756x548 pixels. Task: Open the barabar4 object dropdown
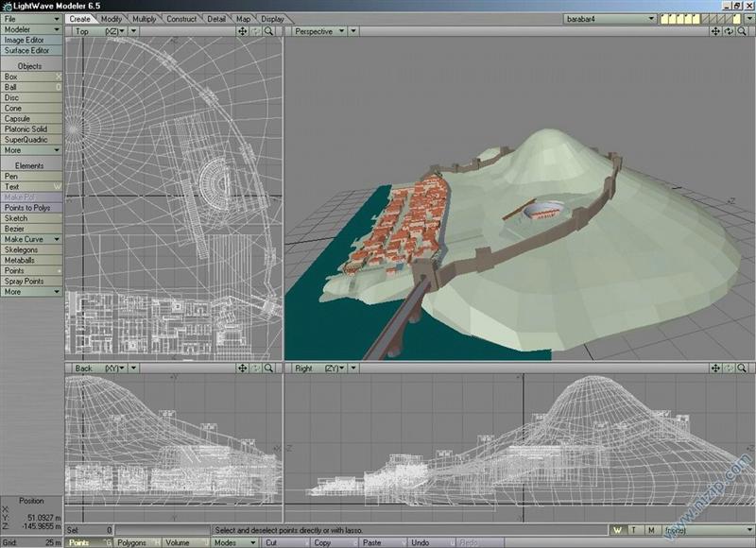(x=610, y=19)
